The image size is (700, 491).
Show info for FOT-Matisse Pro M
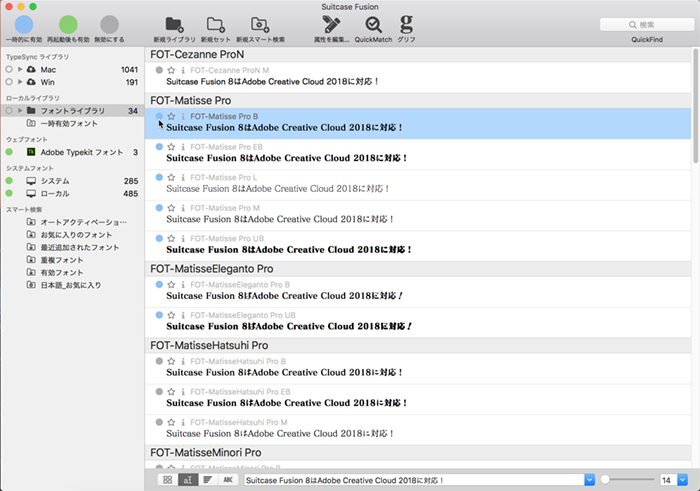pos(183,208)
